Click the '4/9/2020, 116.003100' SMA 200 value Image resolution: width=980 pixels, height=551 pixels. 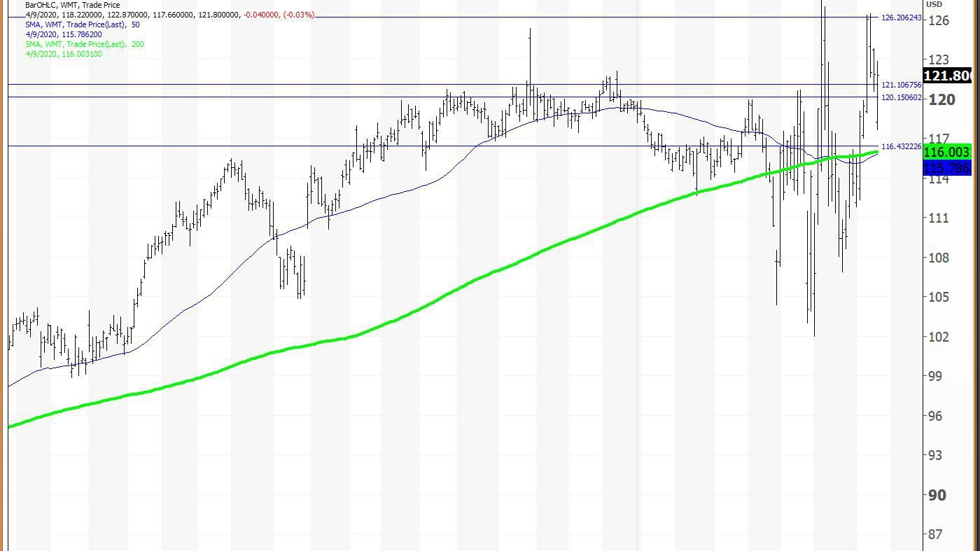pyautogui.click(x=64, y=54)
